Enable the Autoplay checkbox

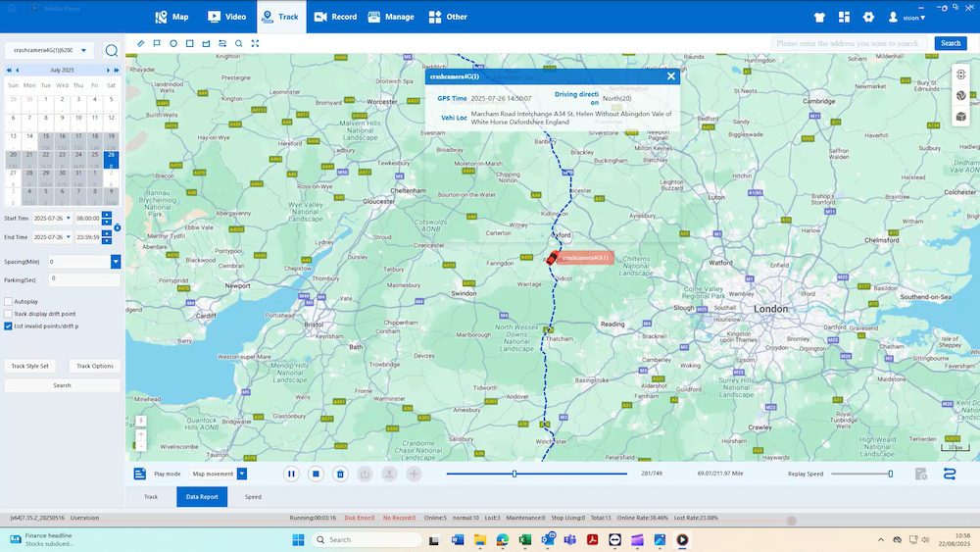coord(8,301)
